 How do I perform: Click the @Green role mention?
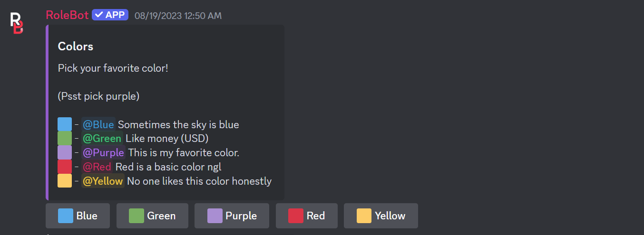coord(102,139)
